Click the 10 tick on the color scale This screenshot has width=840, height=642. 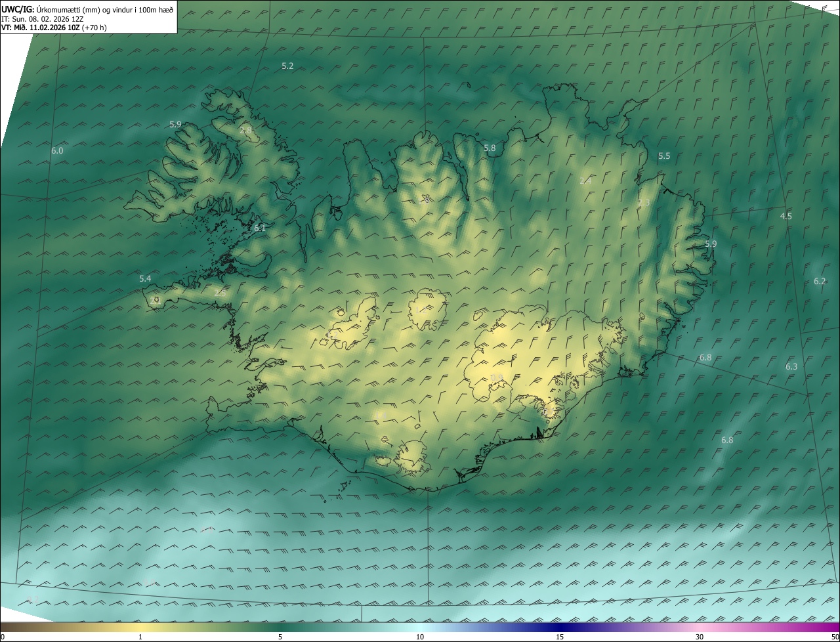tap(420, 637)
